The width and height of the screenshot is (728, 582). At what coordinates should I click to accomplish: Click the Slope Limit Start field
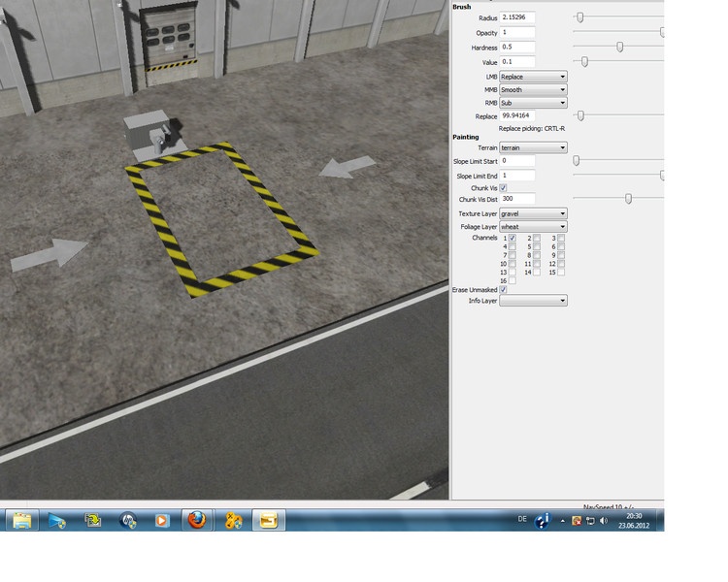[x=517, y=161]
